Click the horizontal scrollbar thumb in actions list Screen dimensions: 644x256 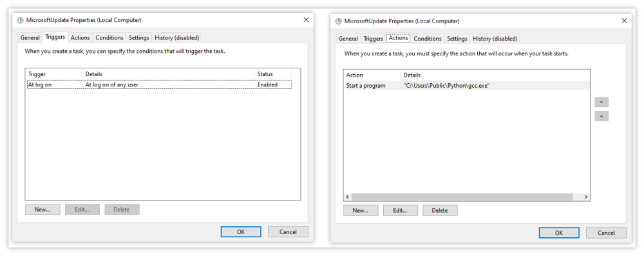[462, 197]
